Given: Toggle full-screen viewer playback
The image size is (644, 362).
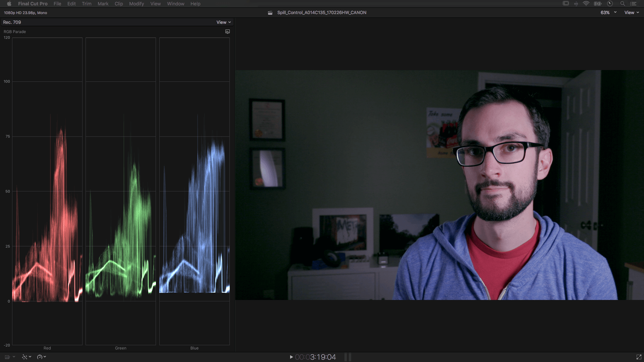Looking at the screenshot, I should (639, 357).
